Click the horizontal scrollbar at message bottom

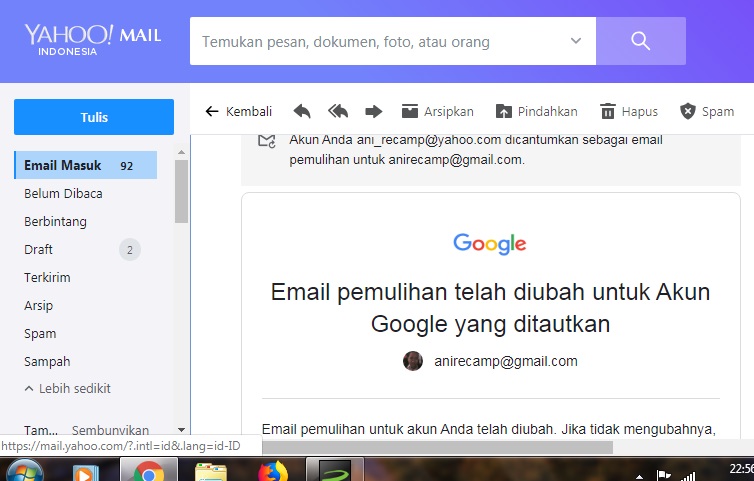pos(437,447)
